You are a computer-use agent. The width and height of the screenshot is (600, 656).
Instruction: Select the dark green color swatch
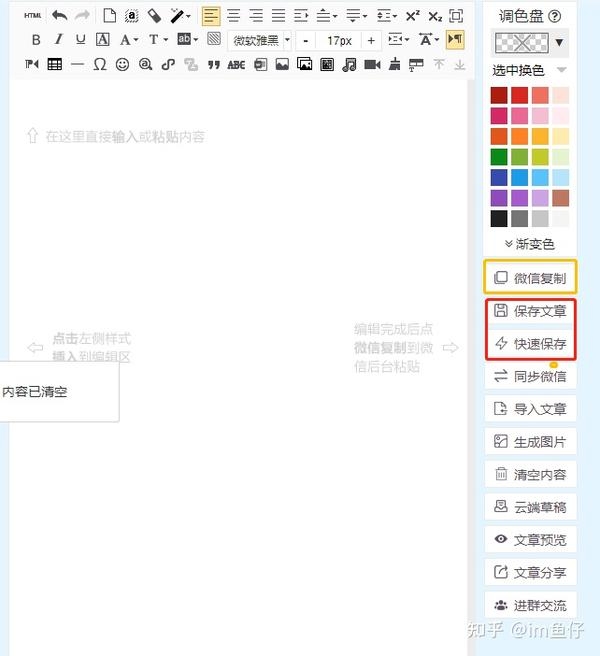click(x=499, y=157)
